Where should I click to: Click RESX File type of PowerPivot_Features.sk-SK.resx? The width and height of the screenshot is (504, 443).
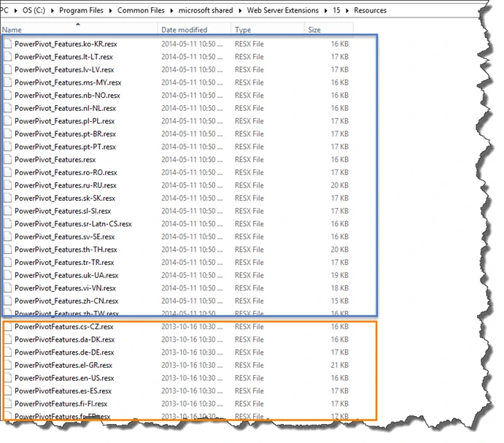click(249, 199)
